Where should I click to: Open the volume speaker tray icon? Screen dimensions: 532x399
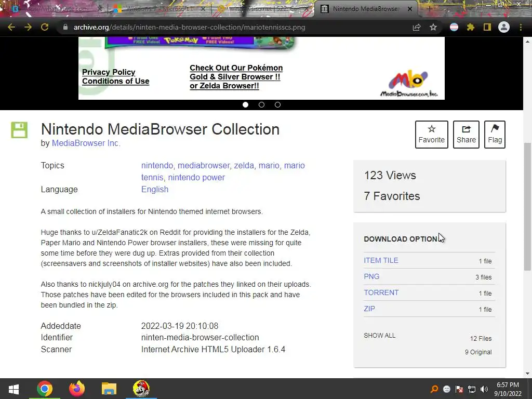click(484, 389)
